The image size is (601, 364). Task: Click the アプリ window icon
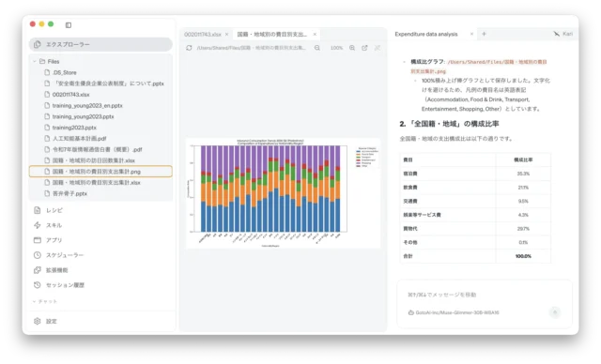click(38, 240)
